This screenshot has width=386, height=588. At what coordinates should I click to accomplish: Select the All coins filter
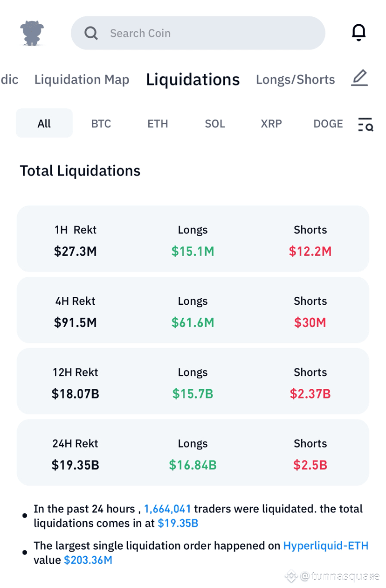pyautogui.click(x=44, y=124)
